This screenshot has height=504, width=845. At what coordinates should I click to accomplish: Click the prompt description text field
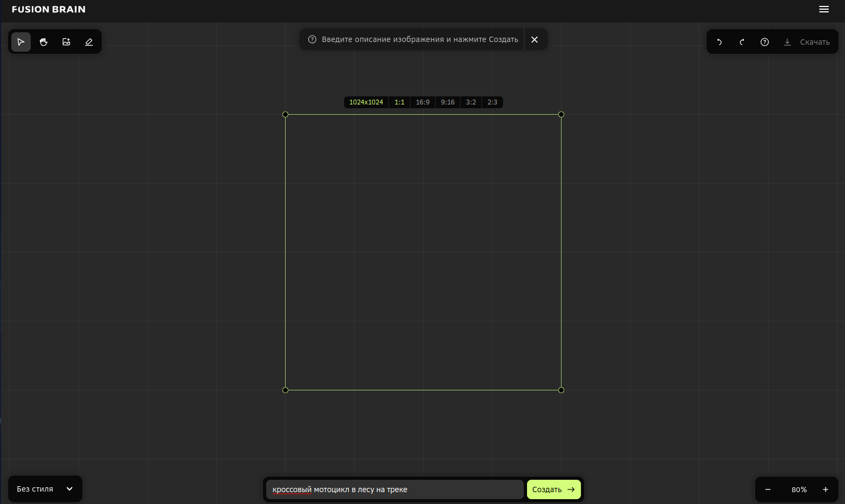point(394,489)
